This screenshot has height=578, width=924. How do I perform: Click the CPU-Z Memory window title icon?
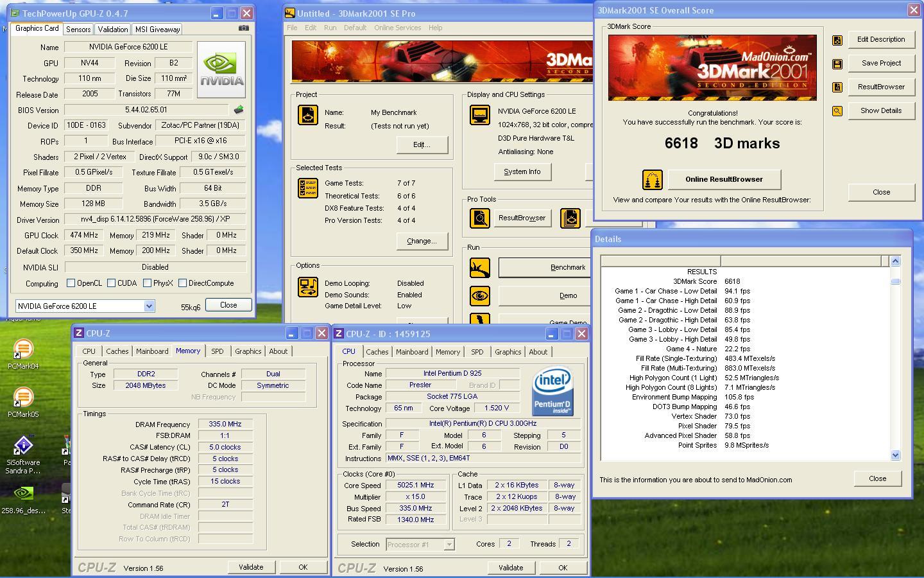pyautogui.click(x=79, y=333)
